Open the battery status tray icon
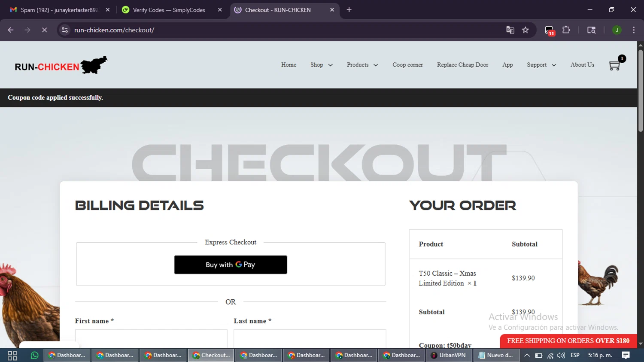The image size is (644, 362). 539,356
